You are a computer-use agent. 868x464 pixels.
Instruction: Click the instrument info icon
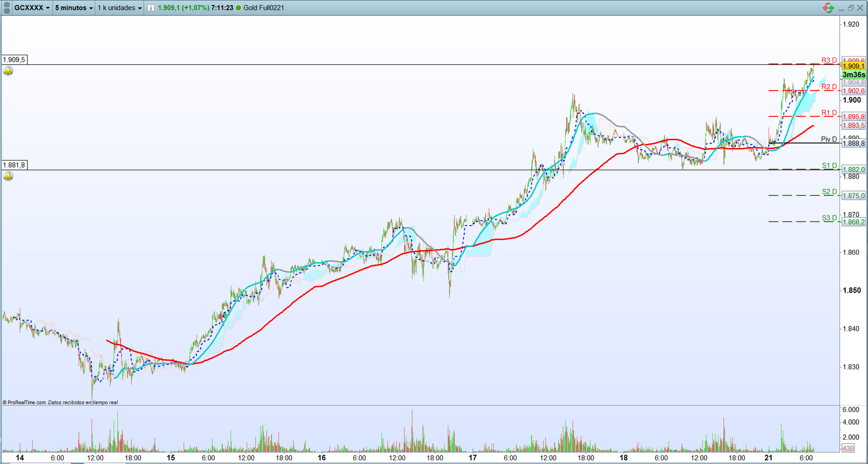pos(151,8)
